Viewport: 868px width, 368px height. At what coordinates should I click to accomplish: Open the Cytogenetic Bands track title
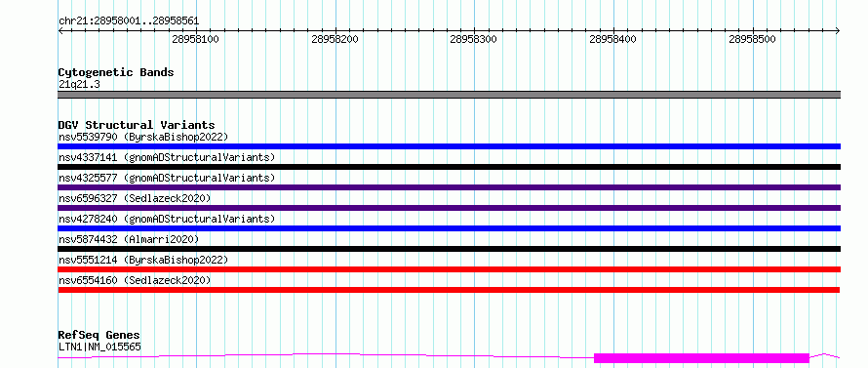116,72
